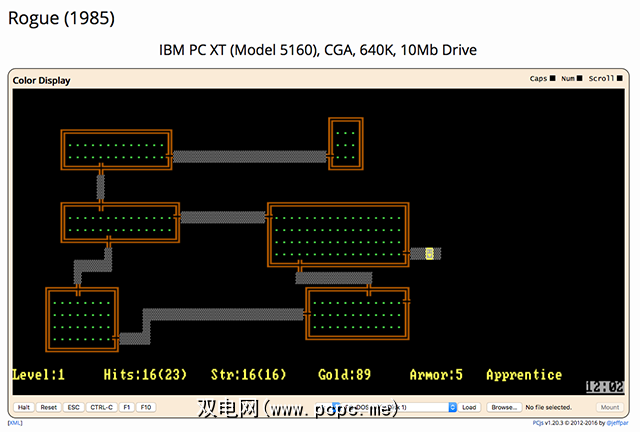Click the IBM PC XT model subtitle
Viewport: 640px width, 432px height.
click(x=318, y=50)
